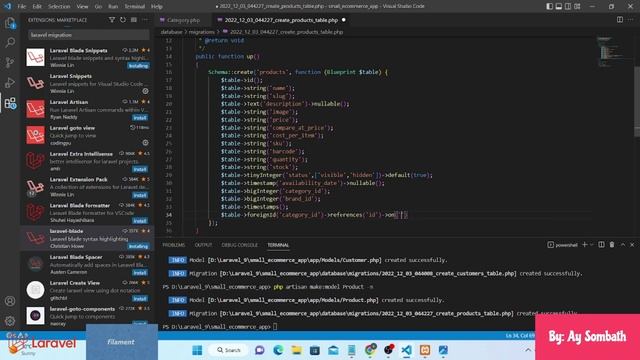Click the editor vertical scrollbar
This screenshot has width=640, height=360.
pyautogui.click(x=637, y=102)
